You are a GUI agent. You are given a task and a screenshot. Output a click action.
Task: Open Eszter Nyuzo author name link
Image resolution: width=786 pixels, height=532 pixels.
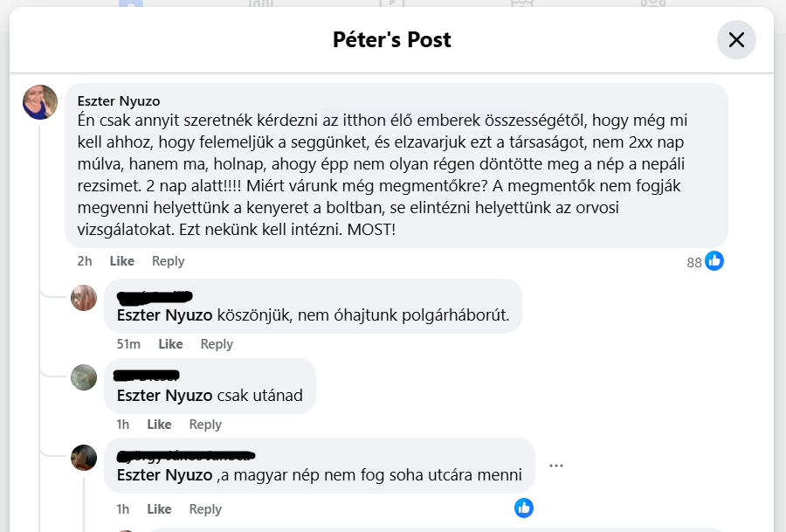pyautogui.click(x=119, y=101)
